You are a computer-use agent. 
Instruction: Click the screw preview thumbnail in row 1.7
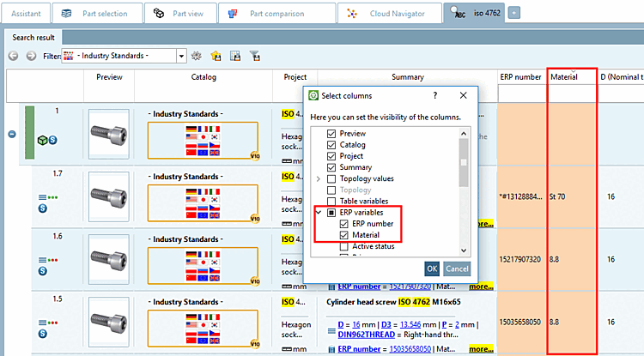click(x=109, y=196)
